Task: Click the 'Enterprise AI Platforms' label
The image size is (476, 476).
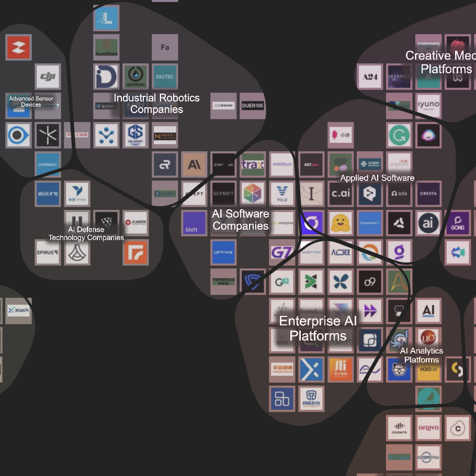Action: tap(318, 328)
